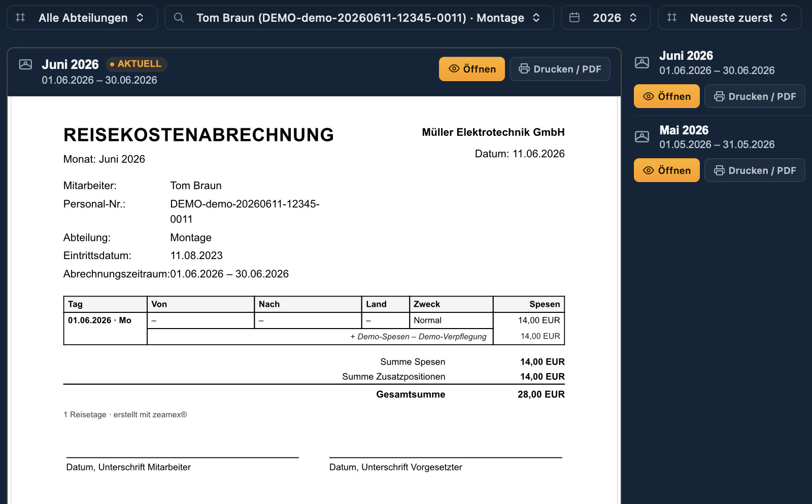Click the Datum: 11.06.2026 text
Image resolution: width=812 pixels, height=504 pixels.
pyautogui.click(x=520, y=154)
